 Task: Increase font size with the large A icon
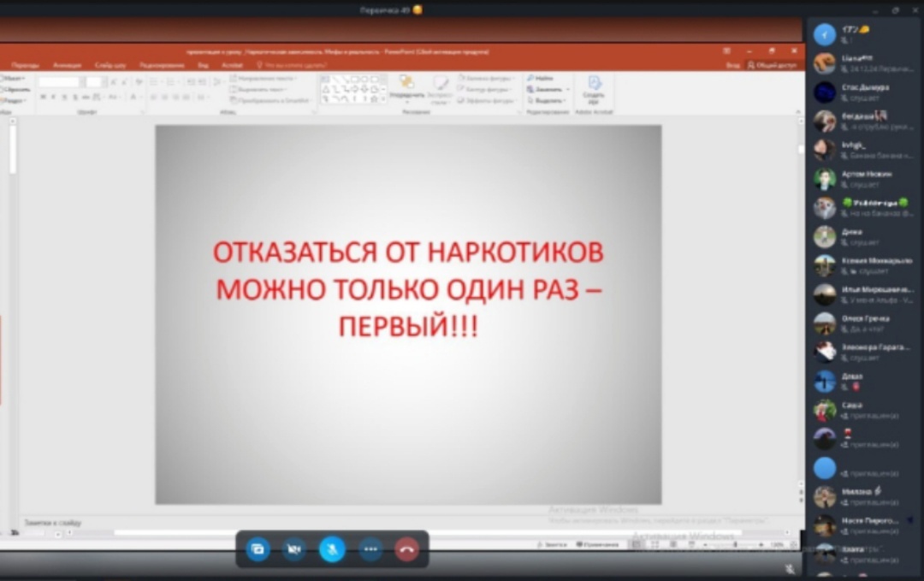point(114,82)
